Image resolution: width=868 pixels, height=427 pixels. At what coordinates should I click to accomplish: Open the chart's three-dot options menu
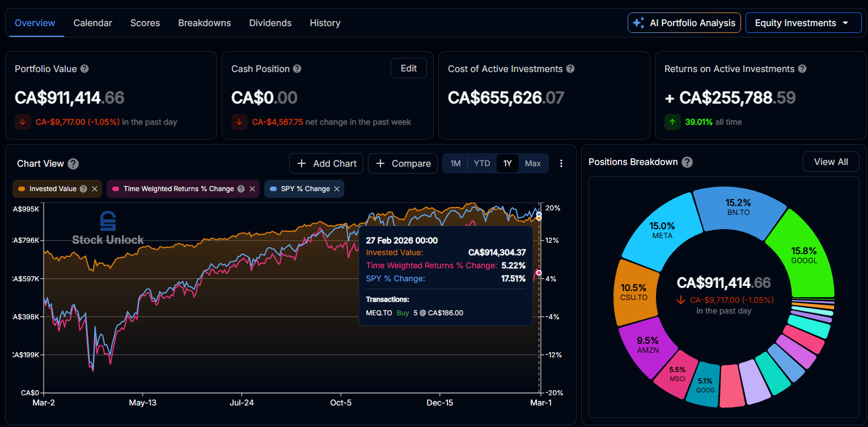click(x=561, y=163)
